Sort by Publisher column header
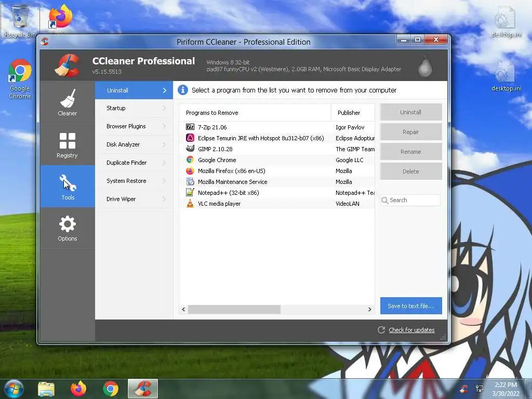The width and height of the screenshot is (532, 399). point(353,113)
